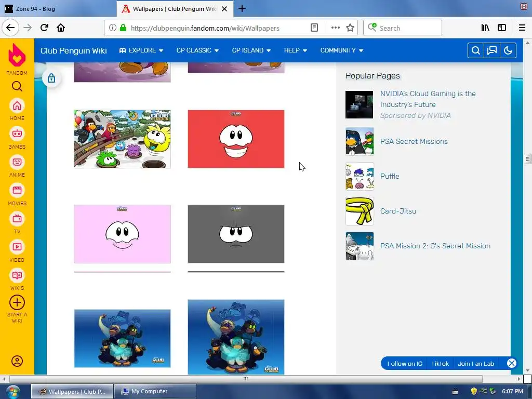
Task: Dismiss the social banner with X
Action: (511, 363)
